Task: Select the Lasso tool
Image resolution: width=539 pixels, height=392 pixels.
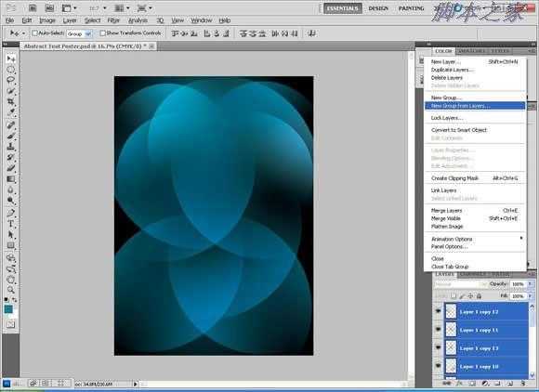Action: pos(10,80)
